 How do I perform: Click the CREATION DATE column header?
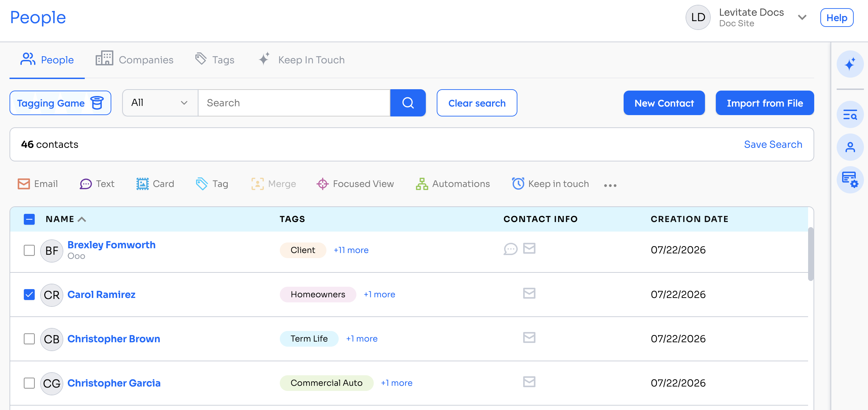tap(690, 219)
